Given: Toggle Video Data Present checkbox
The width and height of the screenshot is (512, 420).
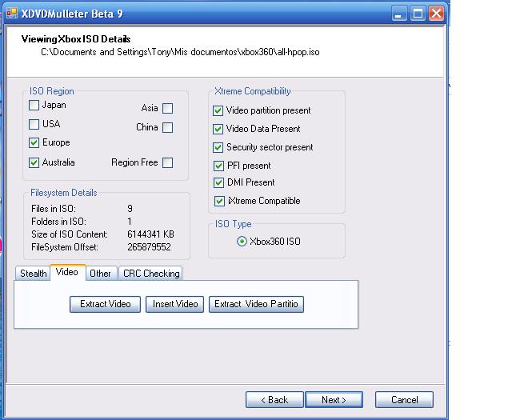Looking at the screenshot, I should (x=218, y=129).
